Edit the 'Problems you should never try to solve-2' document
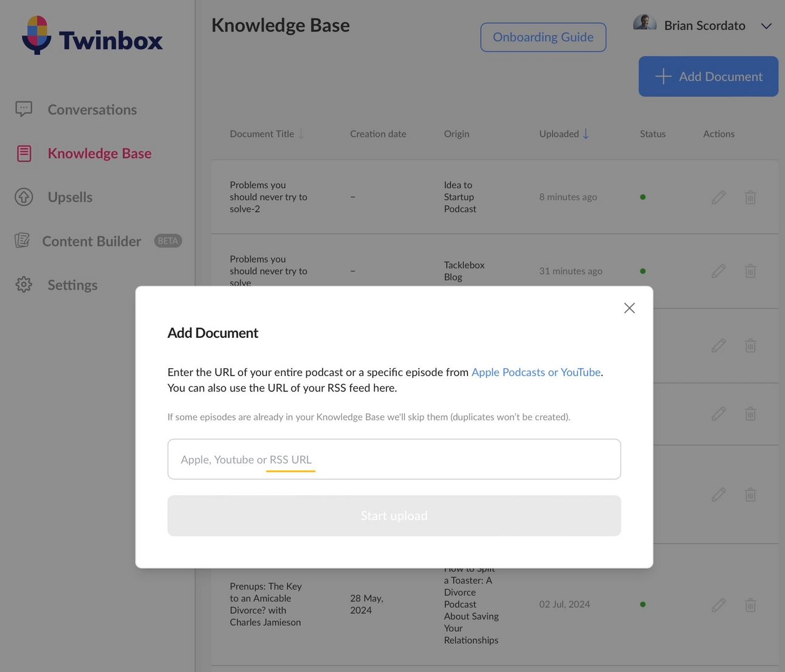 coord(719,197)
